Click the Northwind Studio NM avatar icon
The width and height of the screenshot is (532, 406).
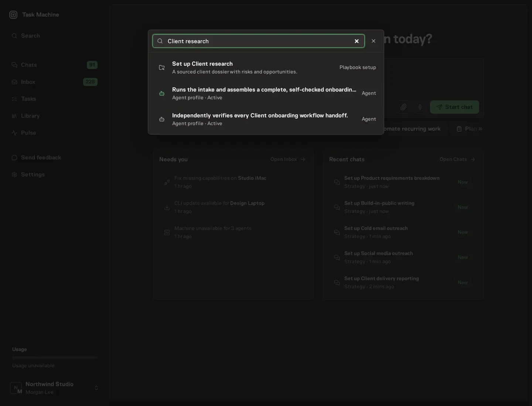[16, 388]
